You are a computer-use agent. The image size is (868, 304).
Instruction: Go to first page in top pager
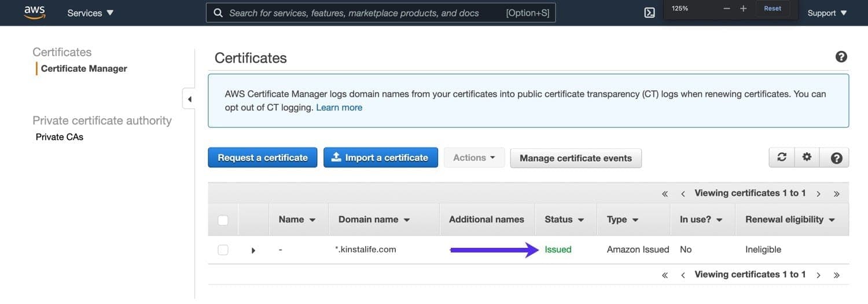pos(665,193)
